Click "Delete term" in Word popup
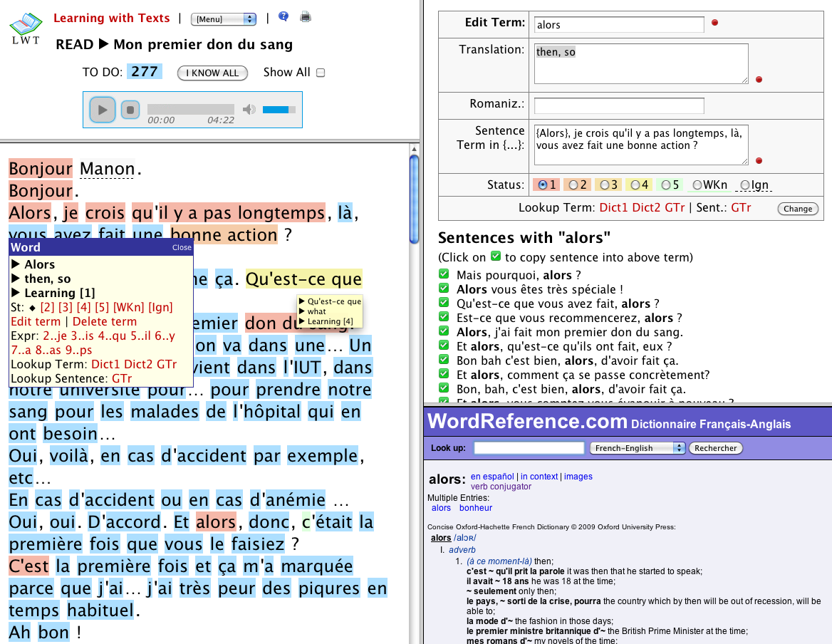The height and width of the screenshot is (644, 832). [x=105, y=321]
